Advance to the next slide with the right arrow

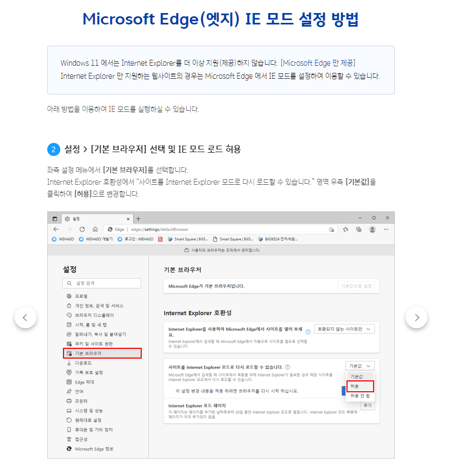417,317
